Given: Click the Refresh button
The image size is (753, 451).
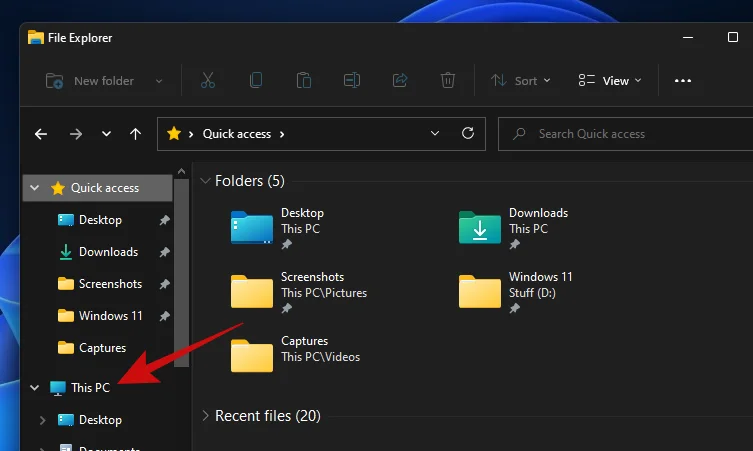Looking at the screenshot, I should tap(468, 133).
